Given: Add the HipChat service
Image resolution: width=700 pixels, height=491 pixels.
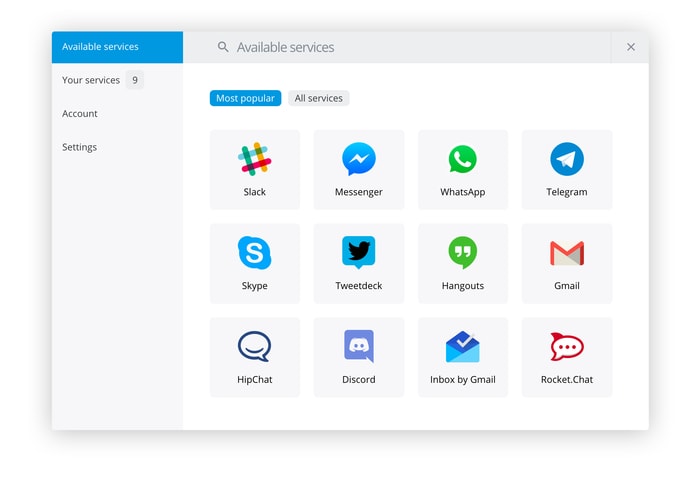Looking at the screenshot, I should tap(254, 356).
